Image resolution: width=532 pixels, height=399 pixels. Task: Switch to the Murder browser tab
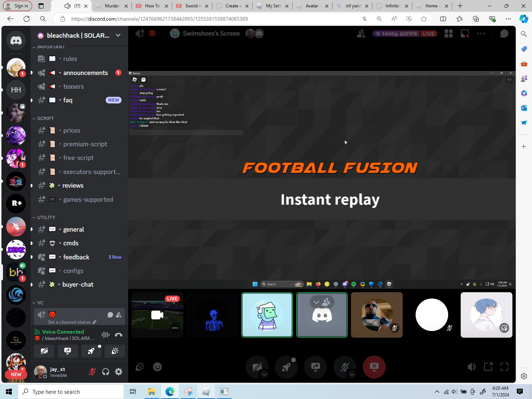(112, 6)
